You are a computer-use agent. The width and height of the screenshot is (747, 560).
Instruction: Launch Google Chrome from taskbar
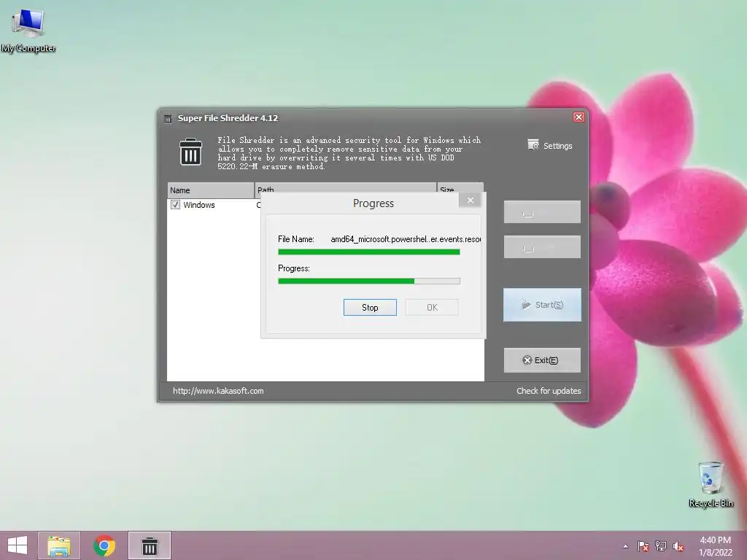point(104,545)
